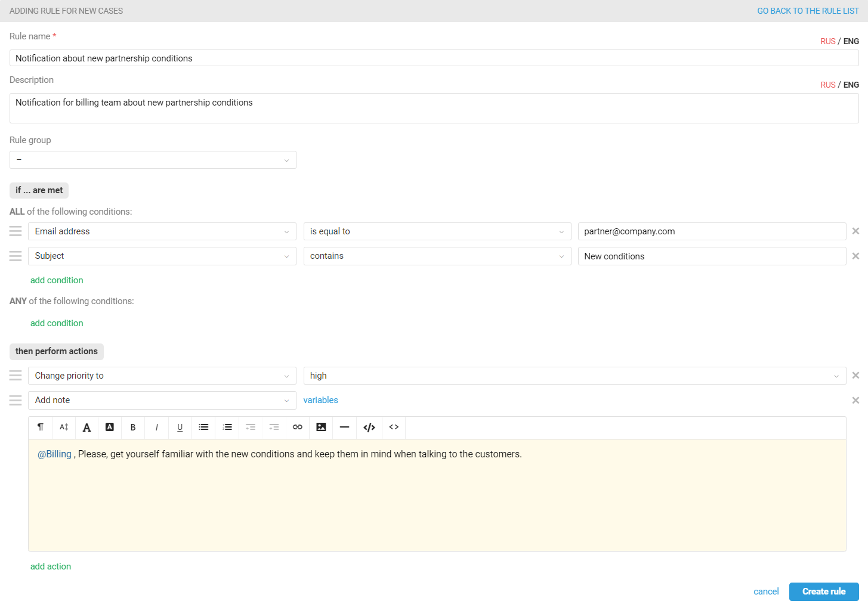Switch description language to RUS

pyautogui.click(x=827, y=85)
